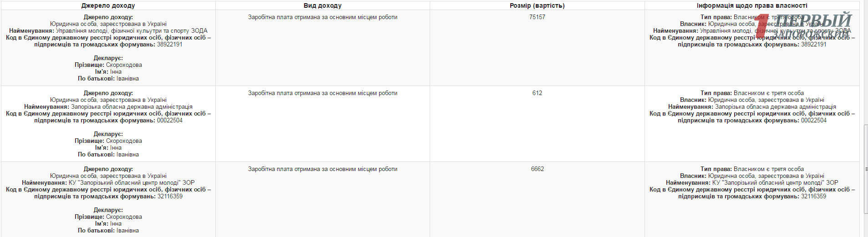
Task: Select the income amount 75157
Action: tap(537, 17)
